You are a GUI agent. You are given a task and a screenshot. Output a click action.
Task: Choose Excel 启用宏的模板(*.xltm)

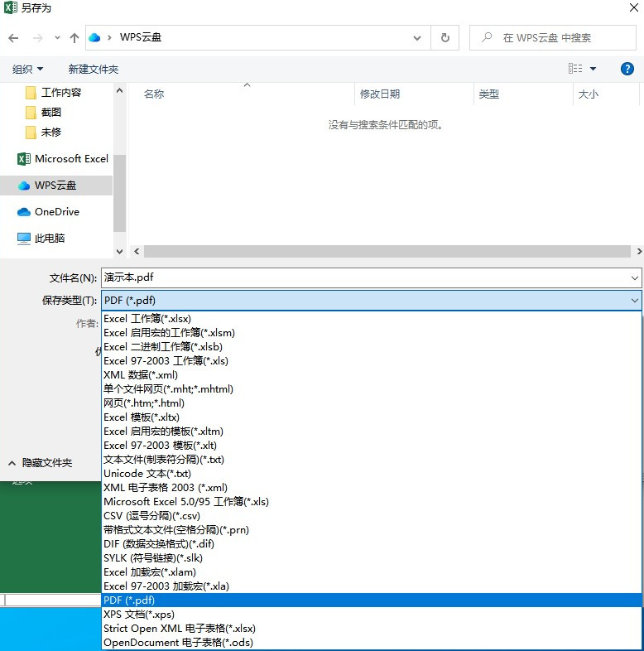point(372,432)
